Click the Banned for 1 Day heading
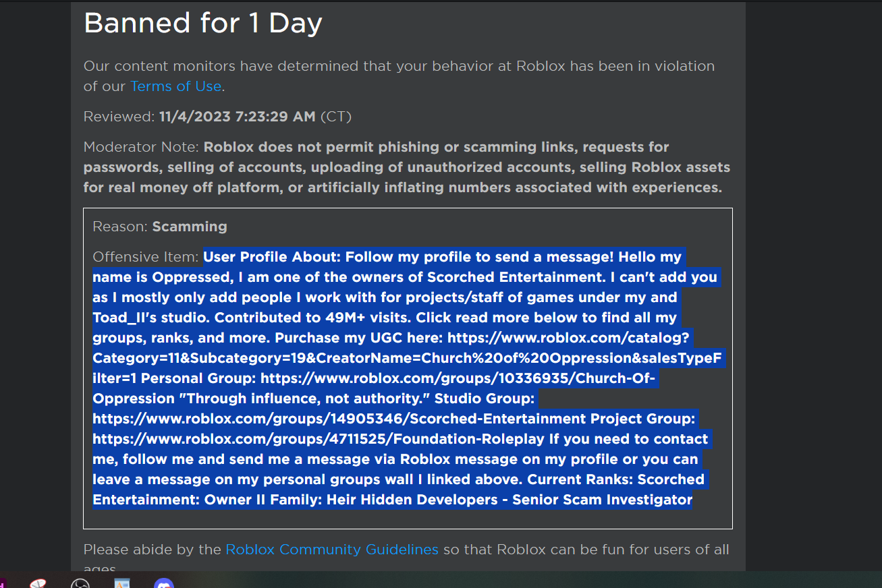 pyautogui.click(x=202, y=23)
